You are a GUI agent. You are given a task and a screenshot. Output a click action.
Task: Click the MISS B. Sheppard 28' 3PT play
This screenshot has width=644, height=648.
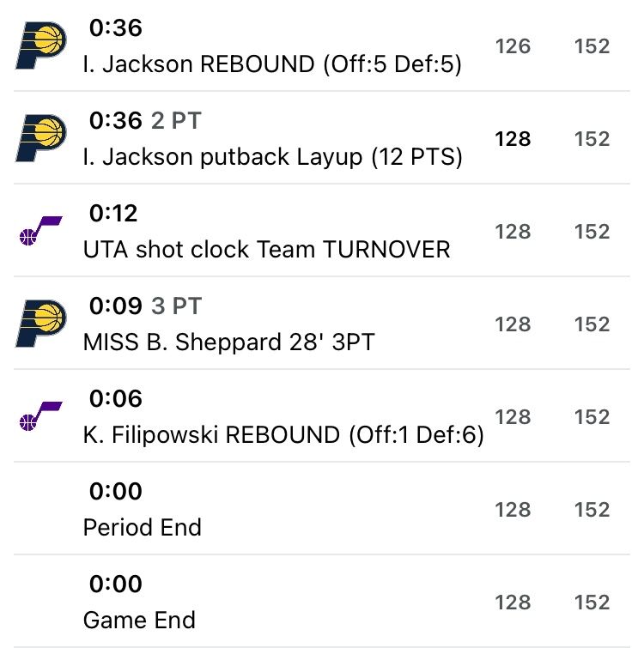coord(228,342)
